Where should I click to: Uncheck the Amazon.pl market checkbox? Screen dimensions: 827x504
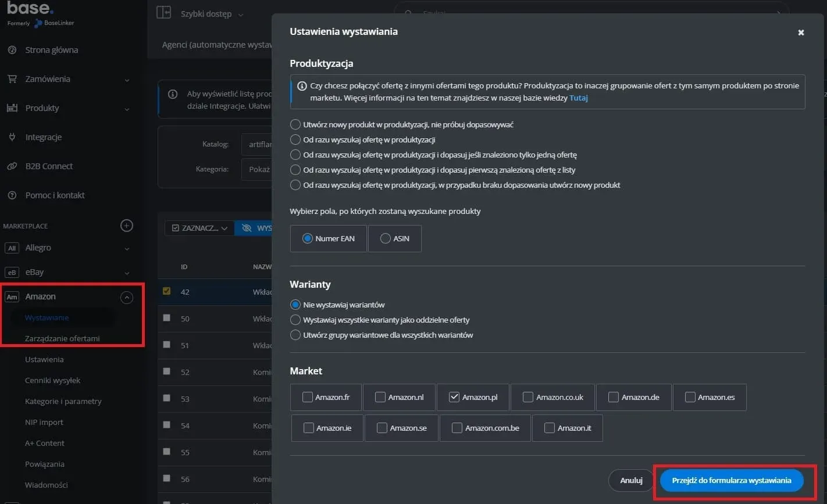[x=454, y=397]
